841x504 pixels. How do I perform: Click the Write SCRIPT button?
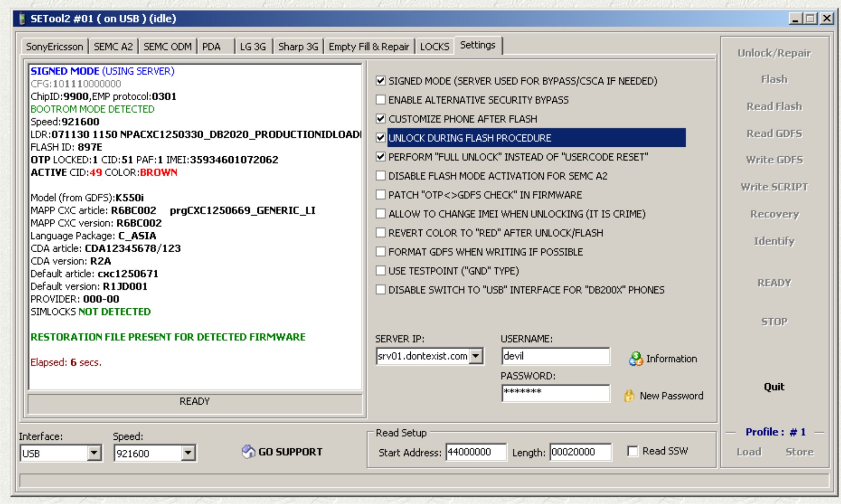[774, 187]
